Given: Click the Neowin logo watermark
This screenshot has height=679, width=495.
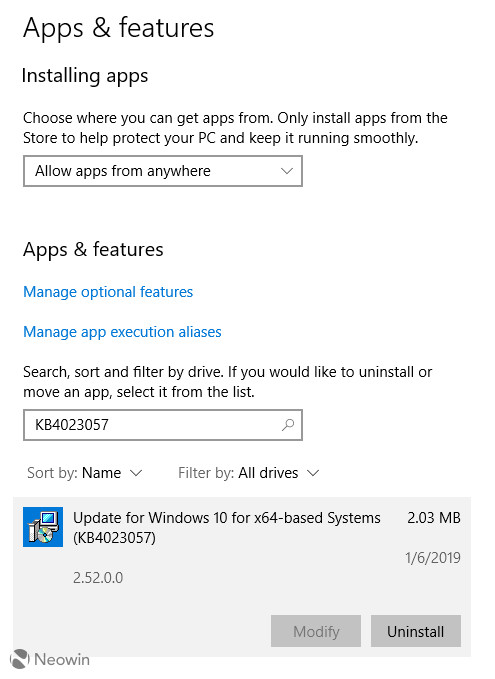Looking at the screenshot, I should (x=49, y=660).
